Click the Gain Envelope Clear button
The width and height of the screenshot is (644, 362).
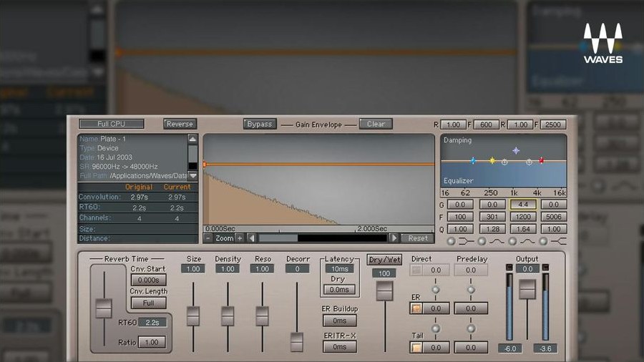376,124
